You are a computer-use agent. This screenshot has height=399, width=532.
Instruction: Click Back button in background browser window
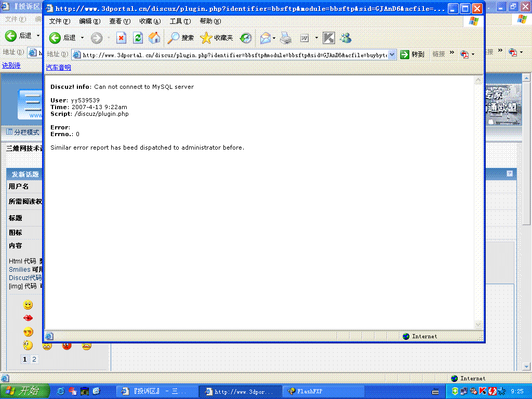coord(19,36)
